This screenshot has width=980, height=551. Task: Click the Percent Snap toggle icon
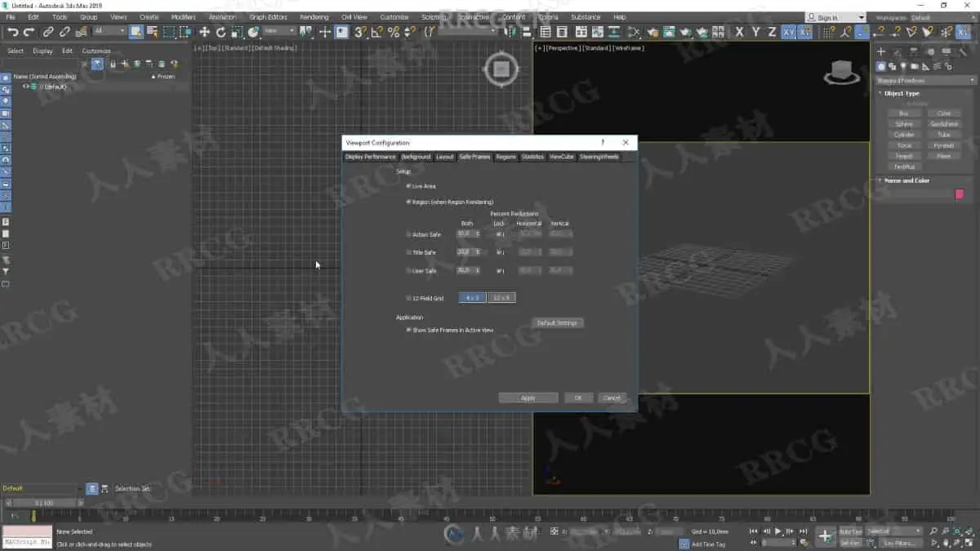pyautogui.click(x=394, y=32)
